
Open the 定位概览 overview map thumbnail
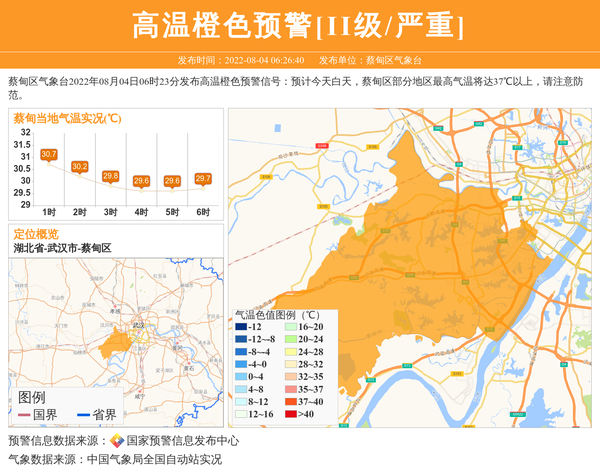pos(115,330)
